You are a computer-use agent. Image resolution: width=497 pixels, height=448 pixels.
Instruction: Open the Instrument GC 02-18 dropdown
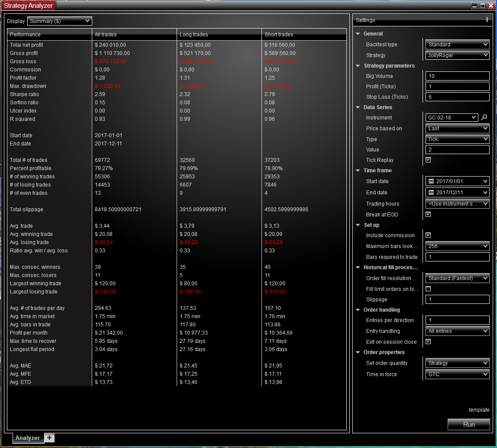point(452,118)
